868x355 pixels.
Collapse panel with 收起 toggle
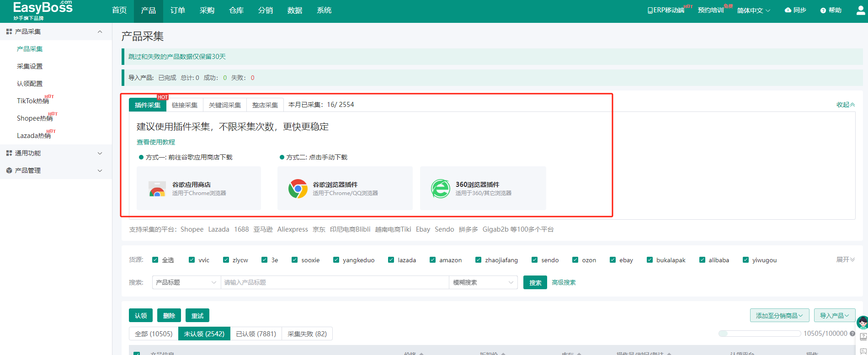[x=846, y=105]
